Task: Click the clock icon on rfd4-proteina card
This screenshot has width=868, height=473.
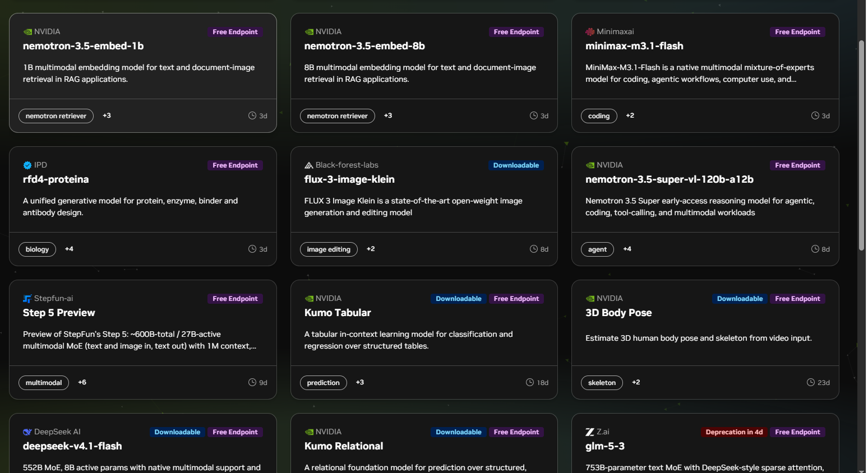Action: (252, 249)
